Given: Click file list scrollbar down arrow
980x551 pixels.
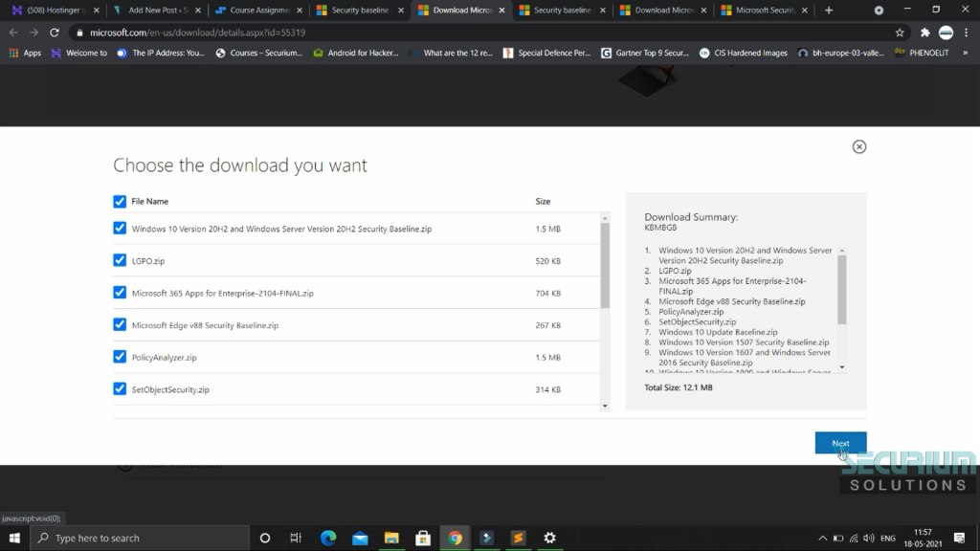Looking at the screenshot, I should 605,406.
